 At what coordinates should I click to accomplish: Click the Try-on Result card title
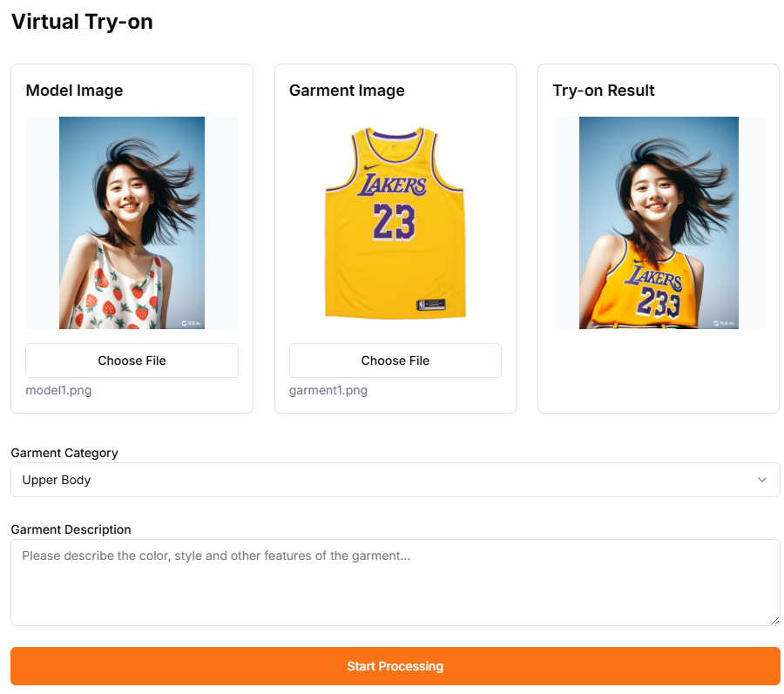tap(604, 91)
